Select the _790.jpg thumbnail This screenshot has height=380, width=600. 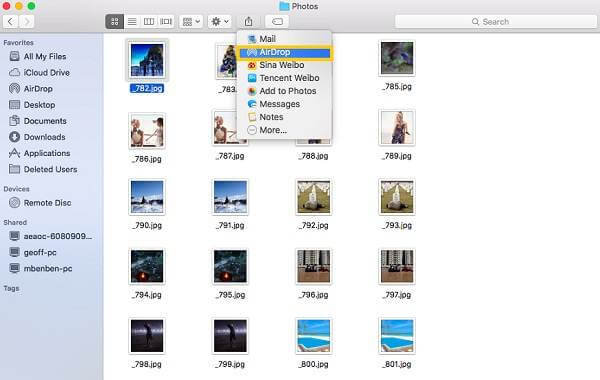[147, 197]
